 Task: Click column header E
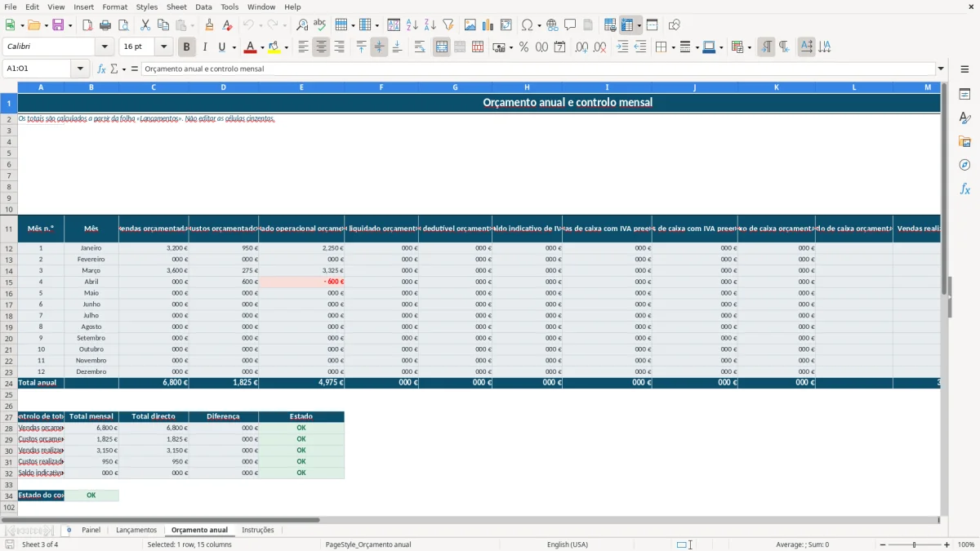(x=301, y=87)
